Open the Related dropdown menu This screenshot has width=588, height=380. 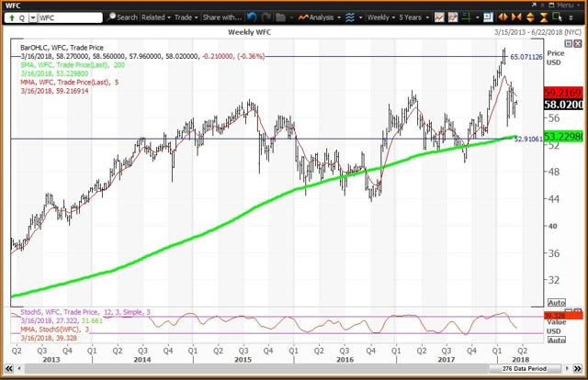coord(156,17)
